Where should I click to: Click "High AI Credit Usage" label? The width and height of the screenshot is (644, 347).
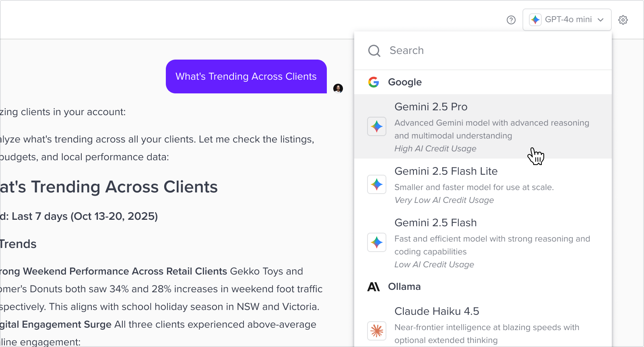435,149
